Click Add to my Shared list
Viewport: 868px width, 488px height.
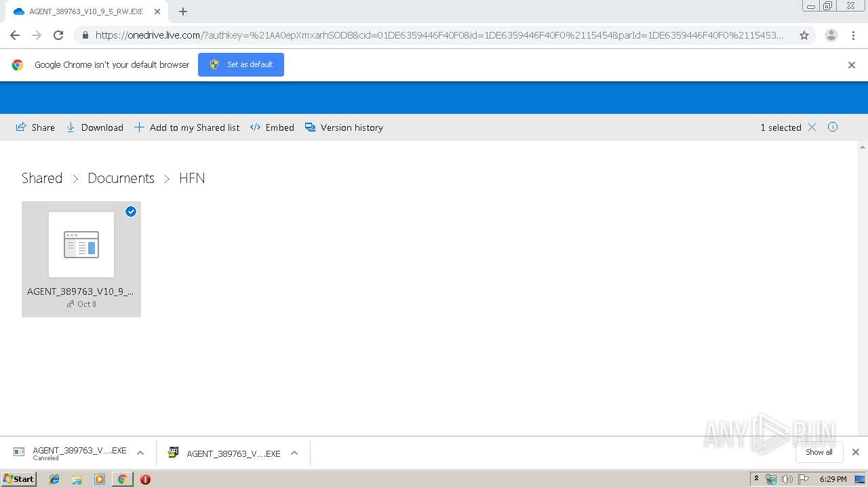pos(186,127)
